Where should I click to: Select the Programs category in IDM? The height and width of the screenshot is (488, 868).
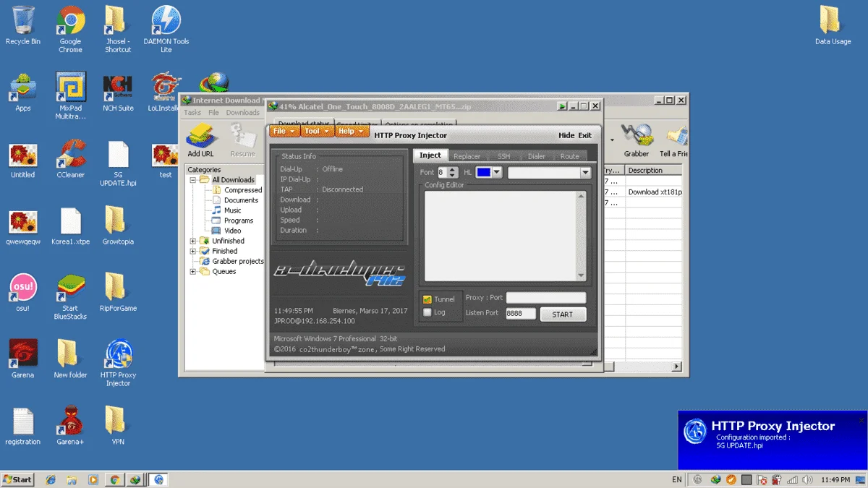pos(232,221)
